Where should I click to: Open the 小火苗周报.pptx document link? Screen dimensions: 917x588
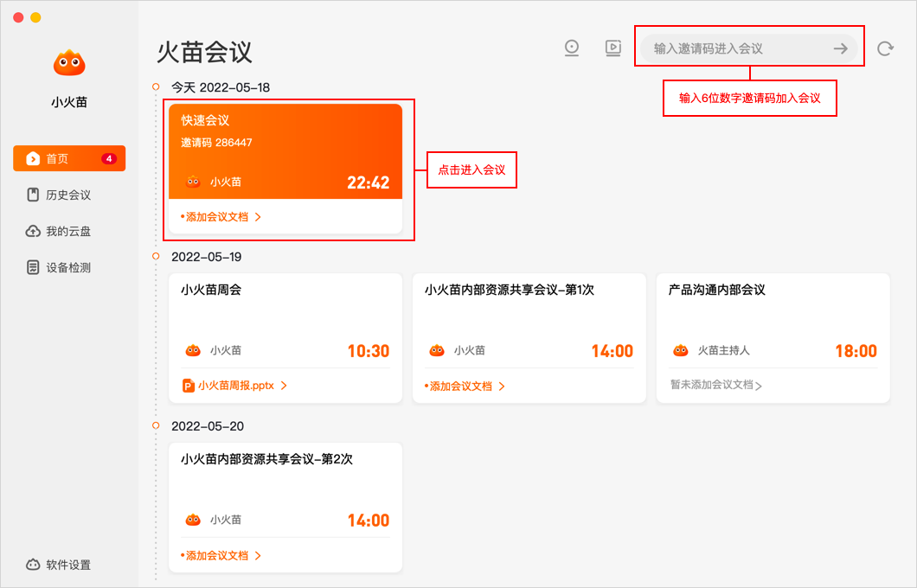coord(236,386)
